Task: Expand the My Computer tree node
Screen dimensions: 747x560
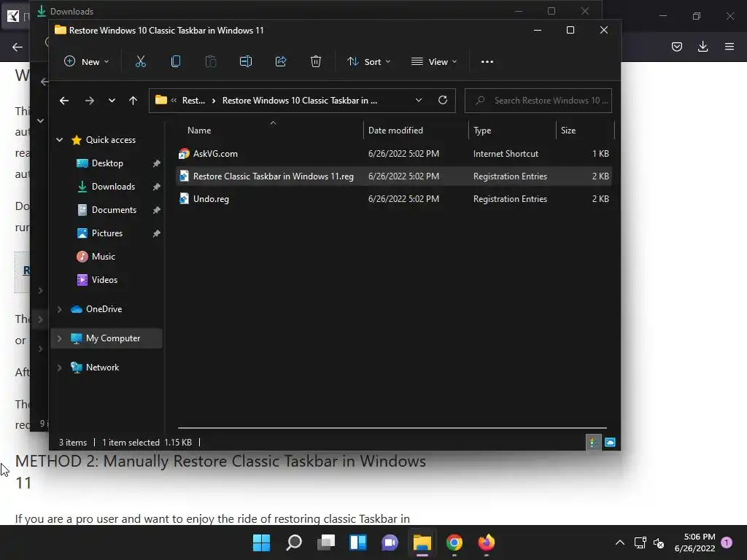Action: 60,338
